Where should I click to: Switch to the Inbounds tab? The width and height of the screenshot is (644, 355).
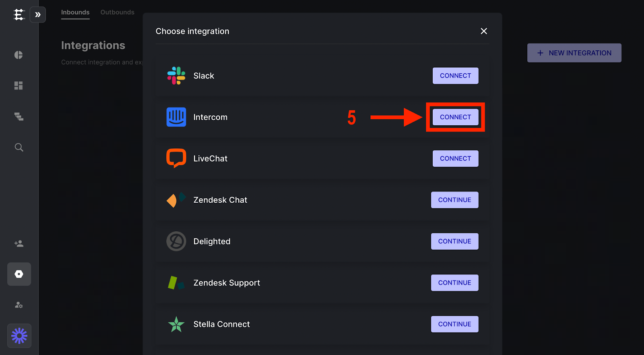click(75, 12)
